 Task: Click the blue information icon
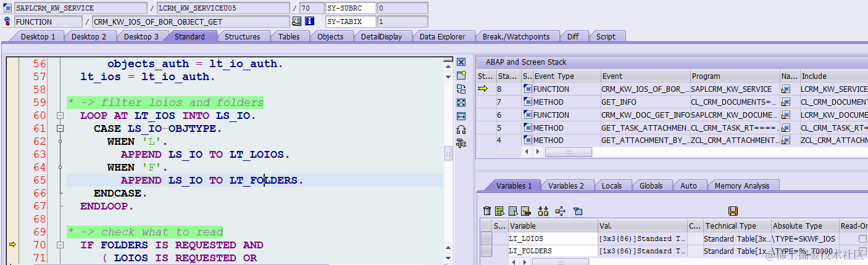coord(309,22)
